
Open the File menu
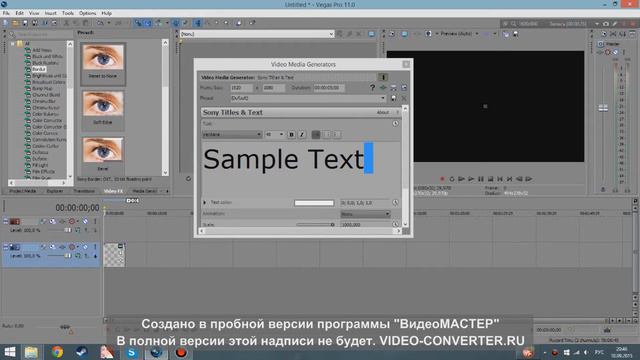coord(7,13)
